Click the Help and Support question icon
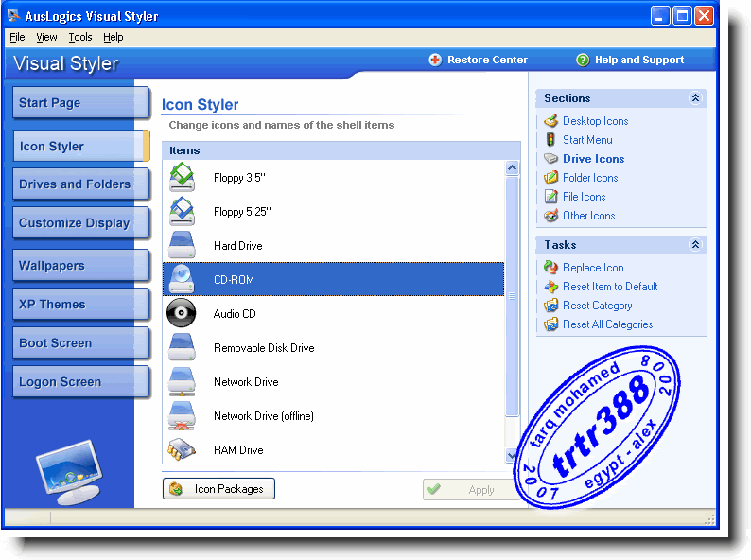The width and height of the screenshot is (751, 560). tap(583, 60)
